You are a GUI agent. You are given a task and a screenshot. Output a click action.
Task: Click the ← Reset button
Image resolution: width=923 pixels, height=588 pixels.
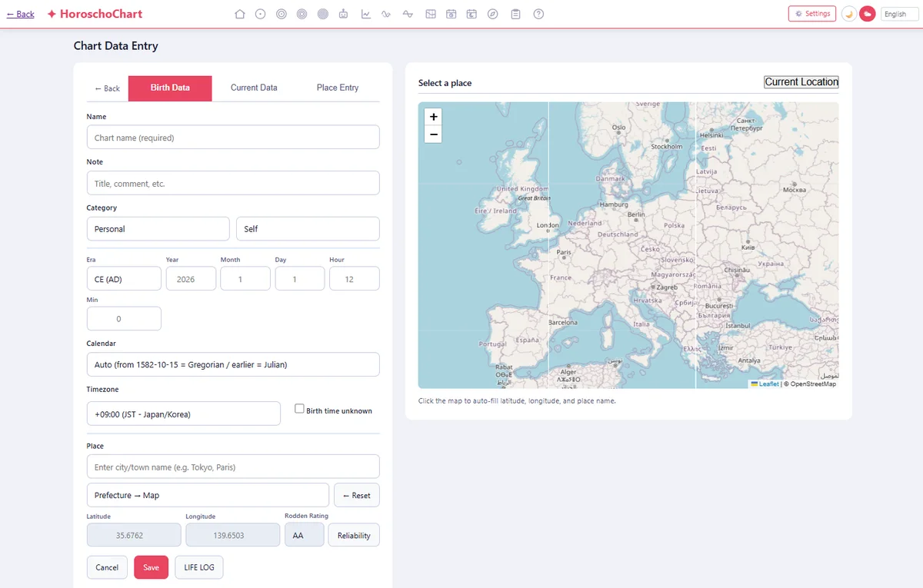[x=356, y=495]
